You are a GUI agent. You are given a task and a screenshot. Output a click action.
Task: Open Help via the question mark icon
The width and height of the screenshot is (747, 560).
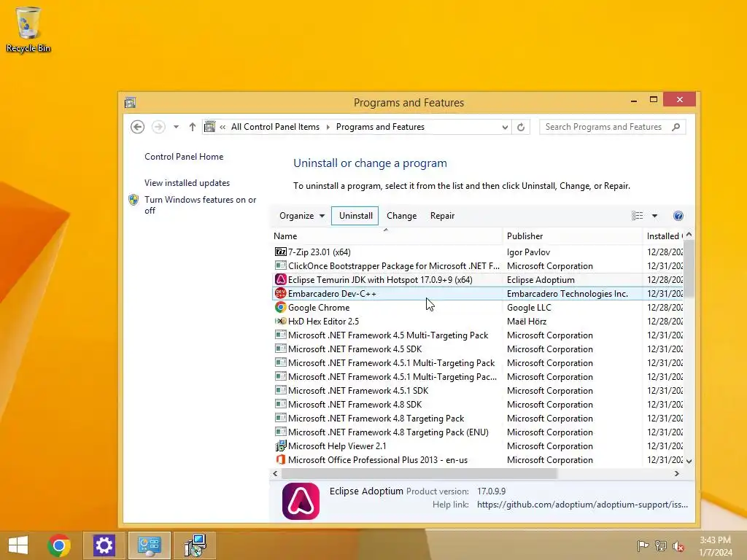pos(678,216)
